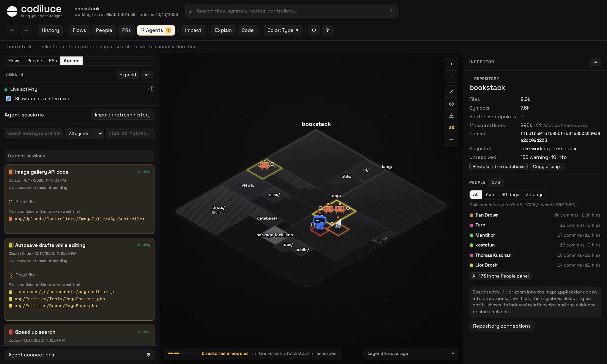Show warnings triangle overlay on map

(451, 116)
